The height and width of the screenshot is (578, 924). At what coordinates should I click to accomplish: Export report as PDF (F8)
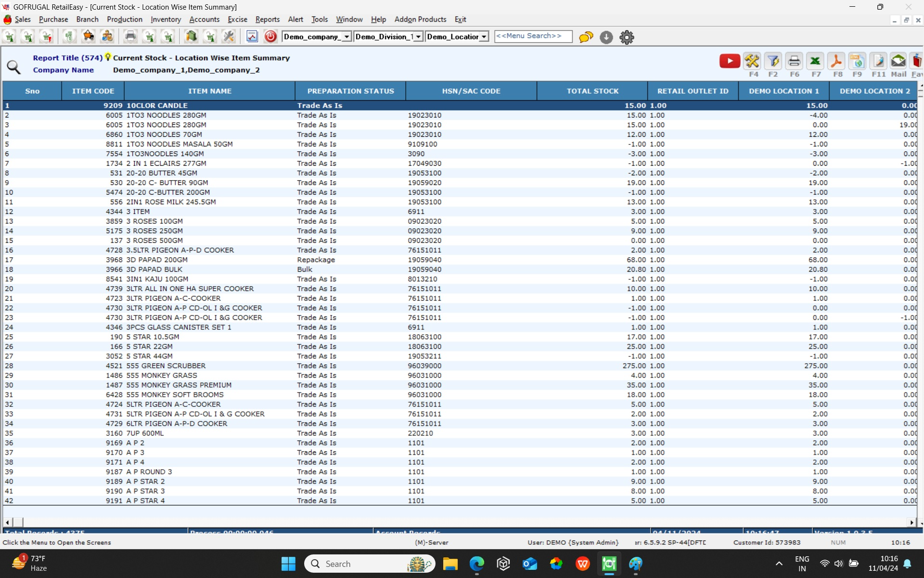tap(836, 61)
